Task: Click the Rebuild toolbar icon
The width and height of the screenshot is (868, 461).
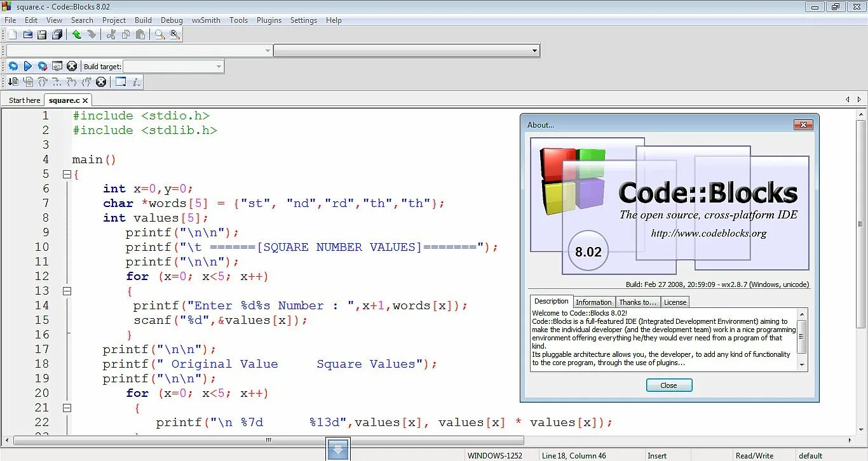Action: point(57,66)
